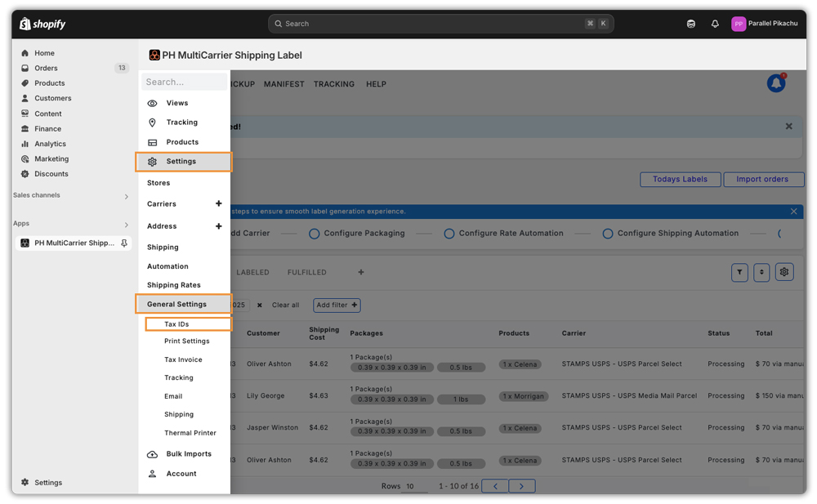
Task: Click the Add filter button
Action: click(x=337, y=306)
